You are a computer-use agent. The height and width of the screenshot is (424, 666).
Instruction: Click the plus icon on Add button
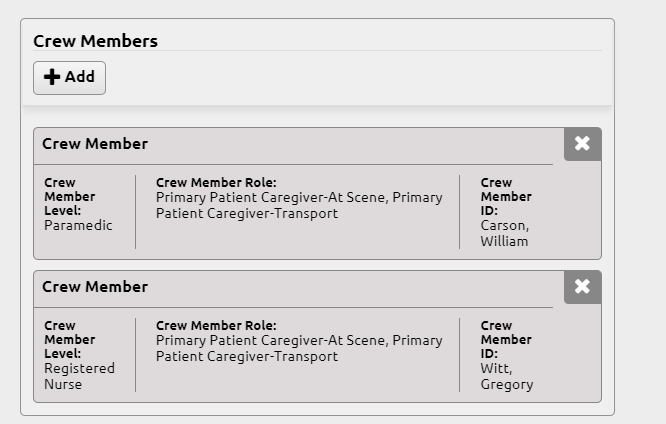click(x=52, y=77)
